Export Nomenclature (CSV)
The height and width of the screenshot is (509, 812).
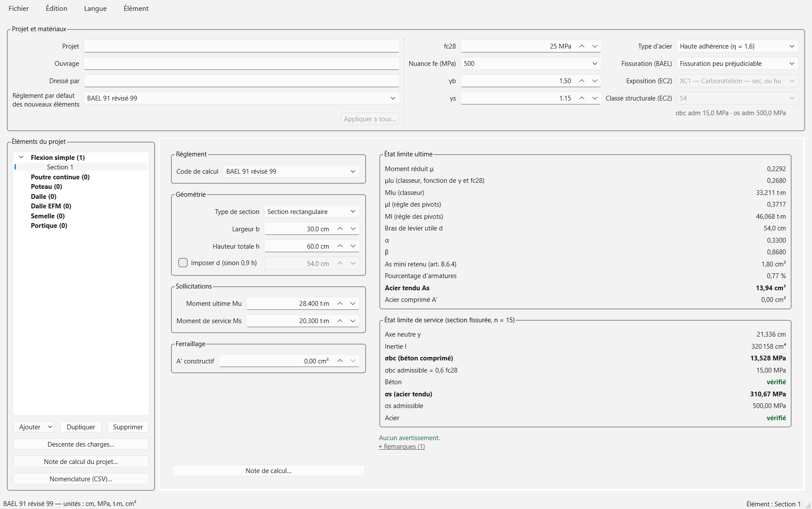tap(81, 479)
